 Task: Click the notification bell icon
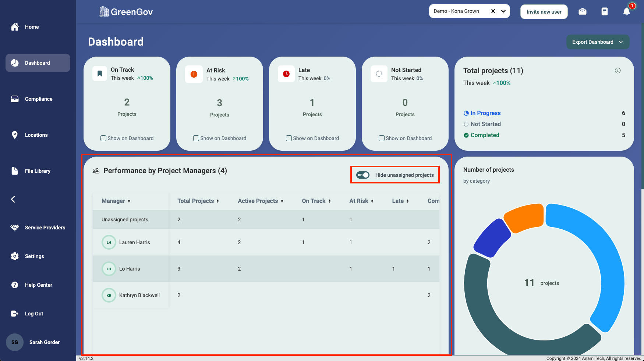(626, 11)
